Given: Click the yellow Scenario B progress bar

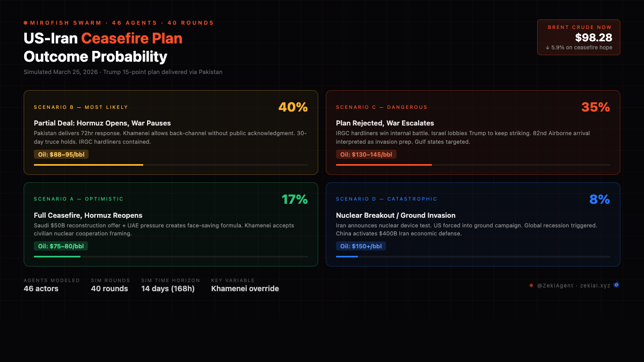Looking at the screenshot, I should point(89,165).
